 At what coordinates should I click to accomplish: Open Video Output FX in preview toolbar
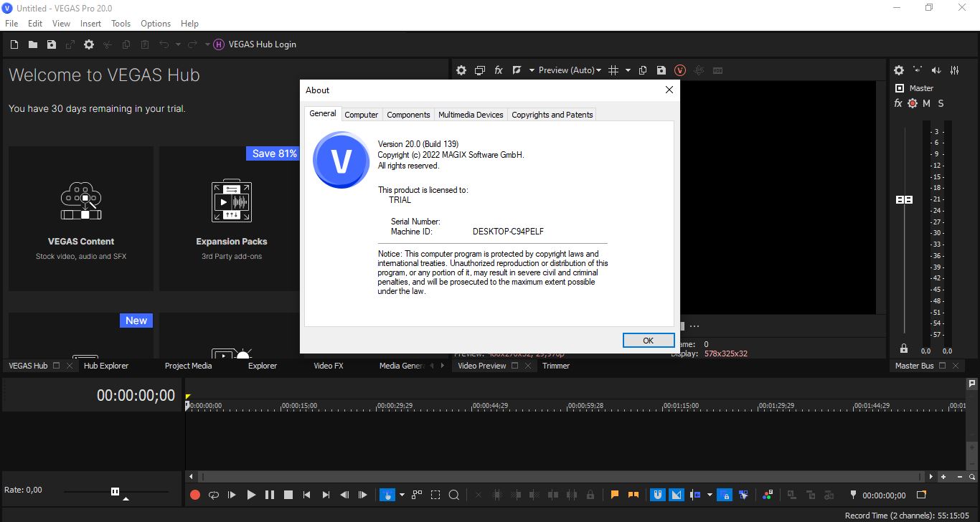coord(499,70)
